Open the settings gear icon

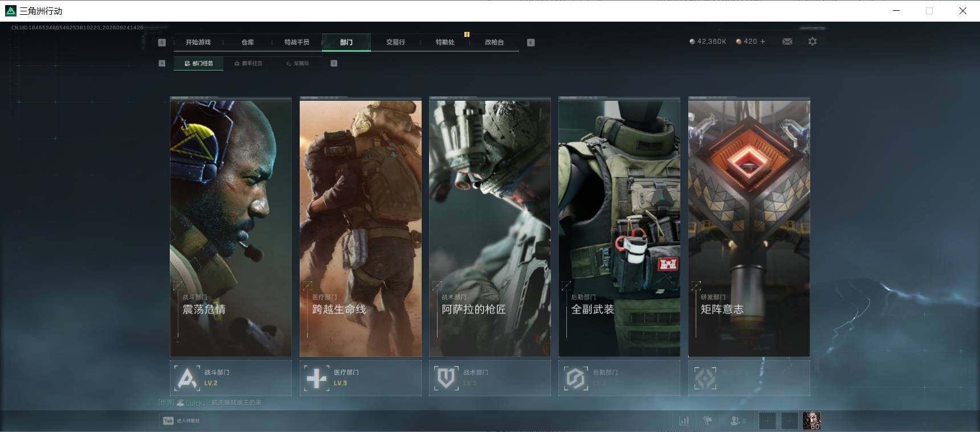812,42
